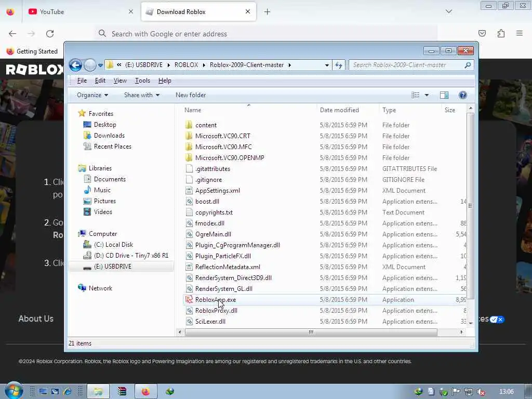Open the Documents library

[x=110, y=179]
